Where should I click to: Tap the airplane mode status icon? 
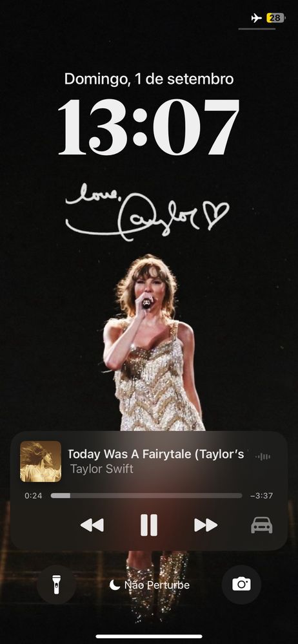click(x=257, y=18)
